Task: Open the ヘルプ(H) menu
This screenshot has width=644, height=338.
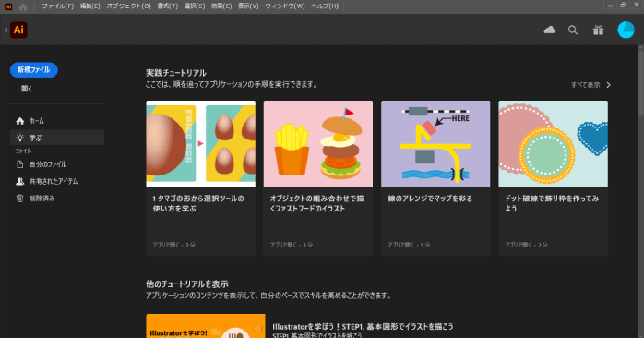Action: pos(325,6)
